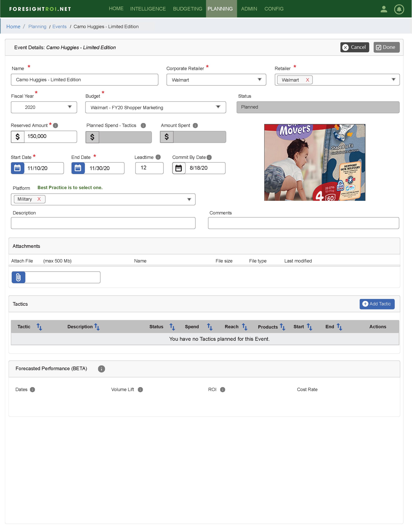Click the Reserved Amount info icon
This screenshot has width=412, height=532.
pyautogui.click(x=56, y=126)
